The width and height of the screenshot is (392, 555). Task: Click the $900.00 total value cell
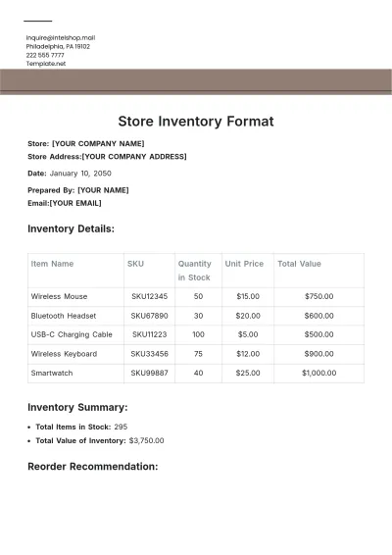(319, 354)
